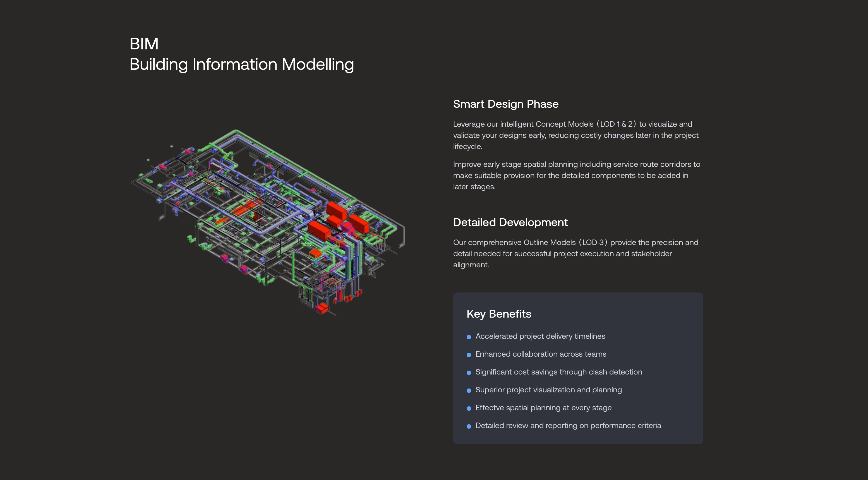868x480 pixels.
Task: Click the Building Information Modelling subtitle
Action: pos(242,64)
